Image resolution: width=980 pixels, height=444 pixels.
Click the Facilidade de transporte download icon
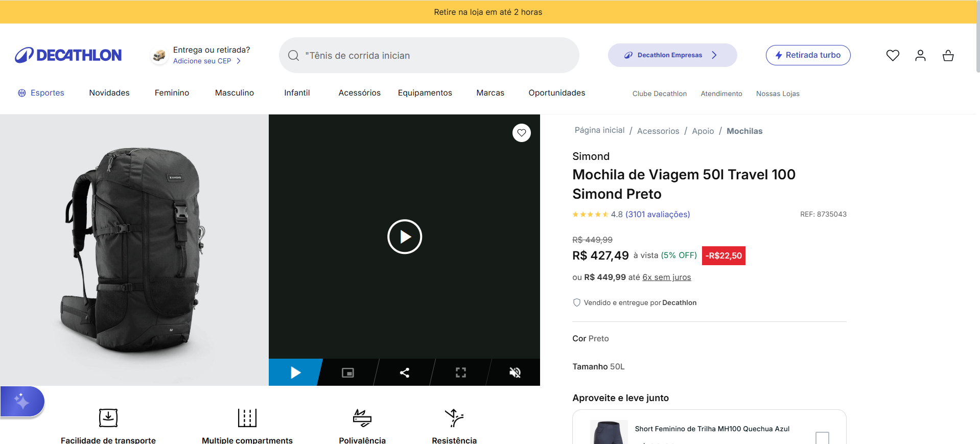point(108,417)
